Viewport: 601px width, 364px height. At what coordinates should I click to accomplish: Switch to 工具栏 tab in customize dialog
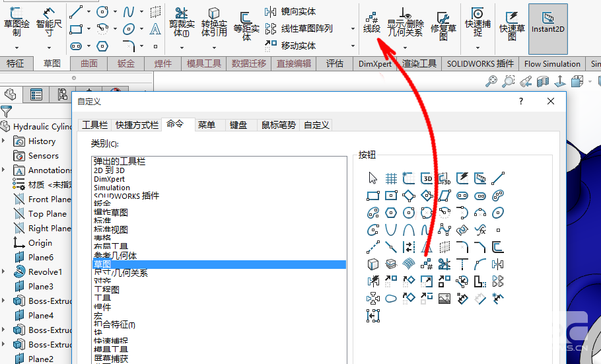click(x=94, y=125)
